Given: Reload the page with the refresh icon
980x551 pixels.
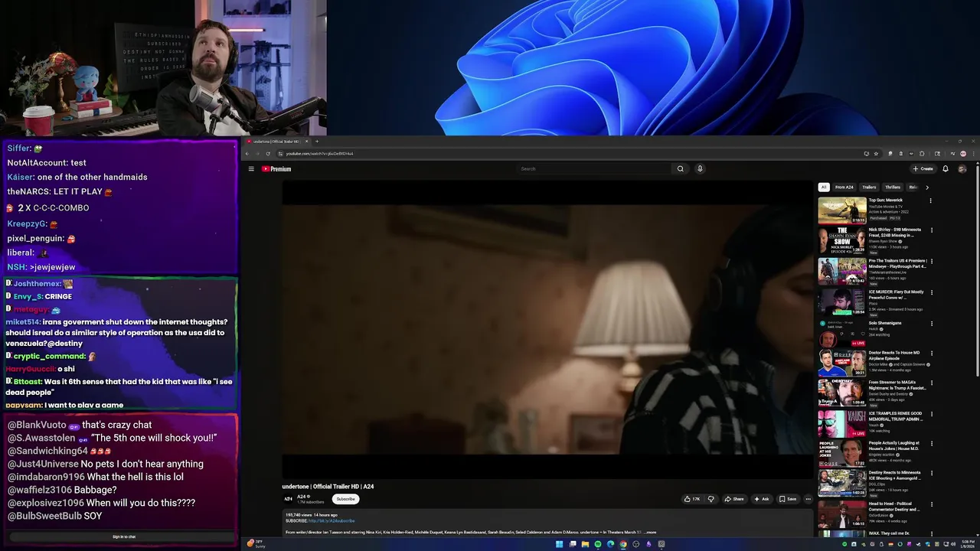Looking at the screenshot, I should (267, 154).
